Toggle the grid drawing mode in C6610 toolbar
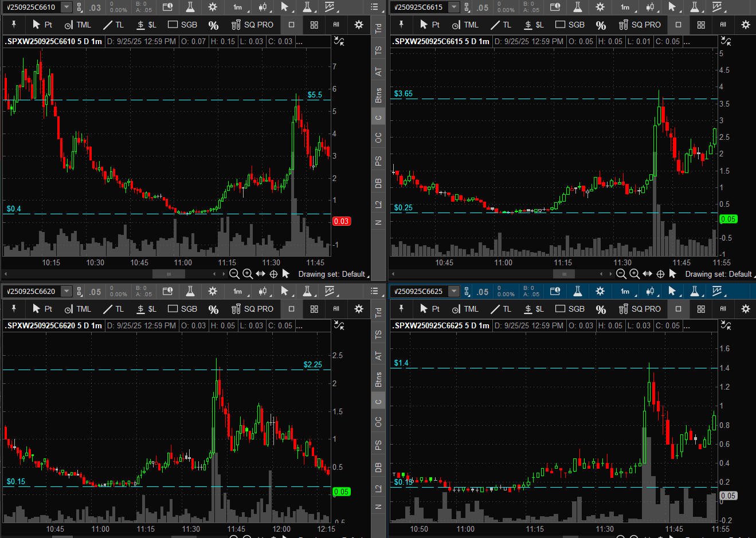 pos(314,25)
